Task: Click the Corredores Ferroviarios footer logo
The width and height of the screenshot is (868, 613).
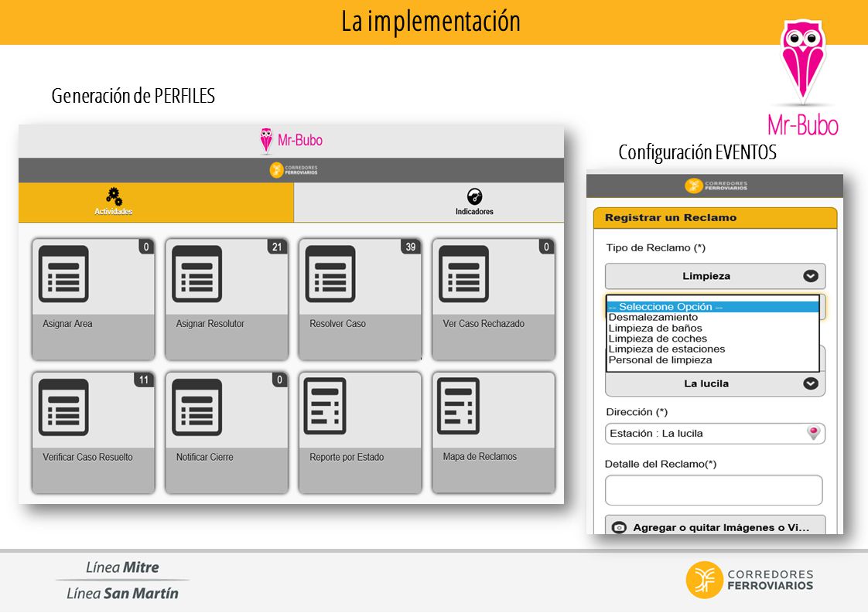Action: [750, 580]
